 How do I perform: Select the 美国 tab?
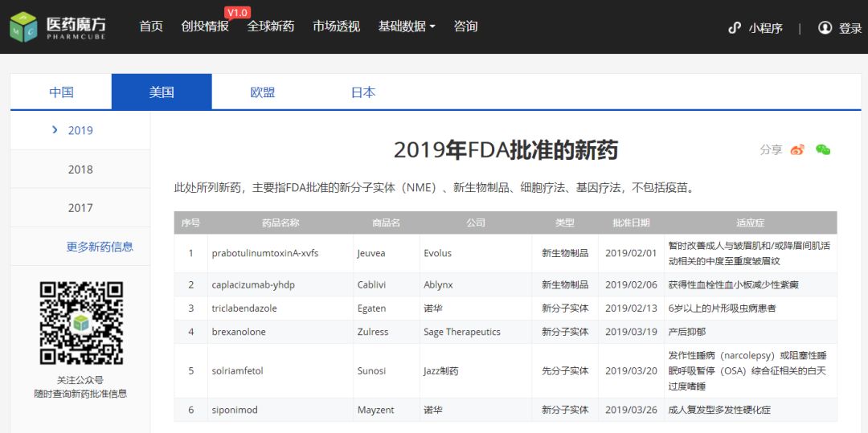click(162, 92)
